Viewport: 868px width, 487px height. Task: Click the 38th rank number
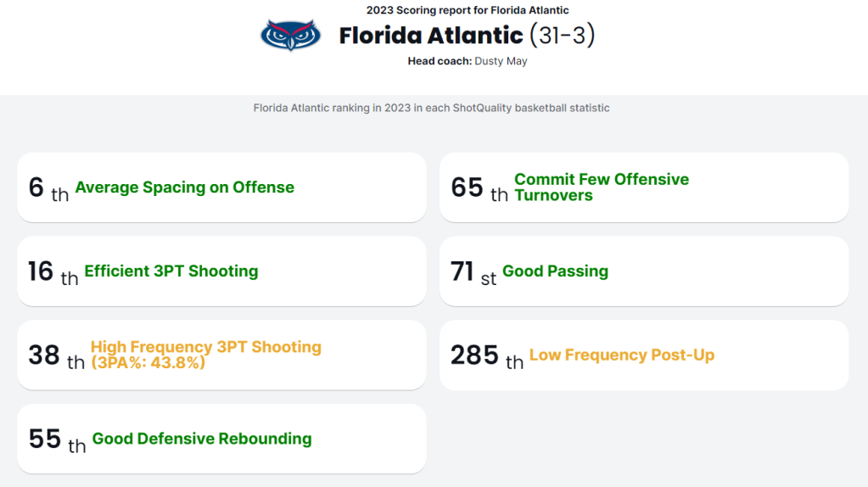point(44,355)
